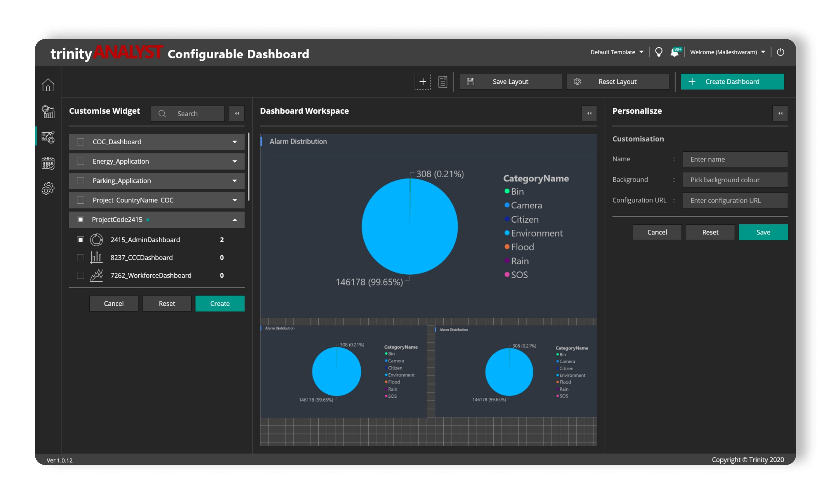Click Camera legend in large chart

click(x=523, y=206)
